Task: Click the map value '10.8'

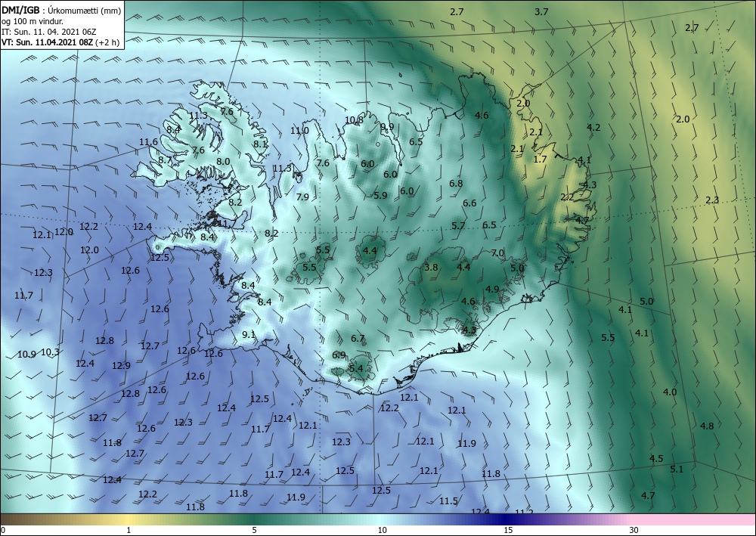Action: (x=354, y=120)
